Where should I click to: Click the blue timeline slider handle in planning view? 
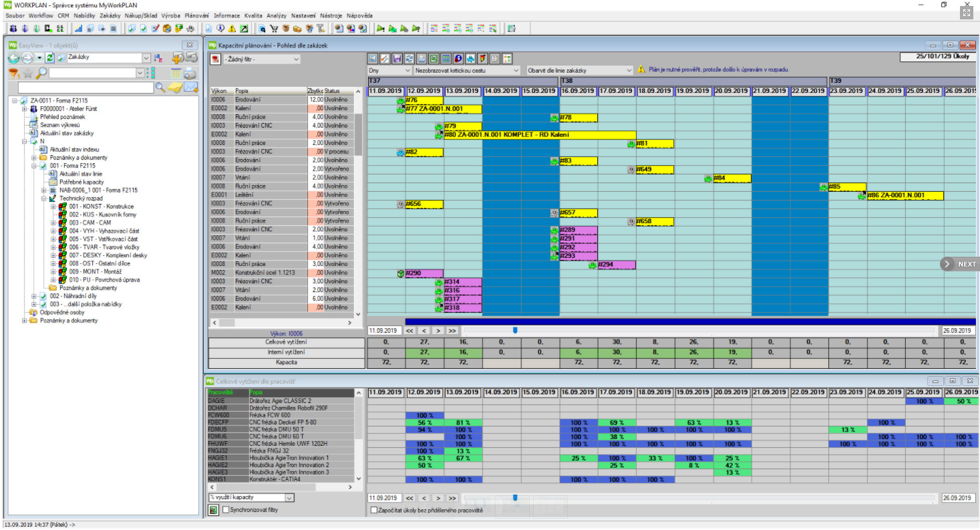pyautogui.click(x=514, y=329)
